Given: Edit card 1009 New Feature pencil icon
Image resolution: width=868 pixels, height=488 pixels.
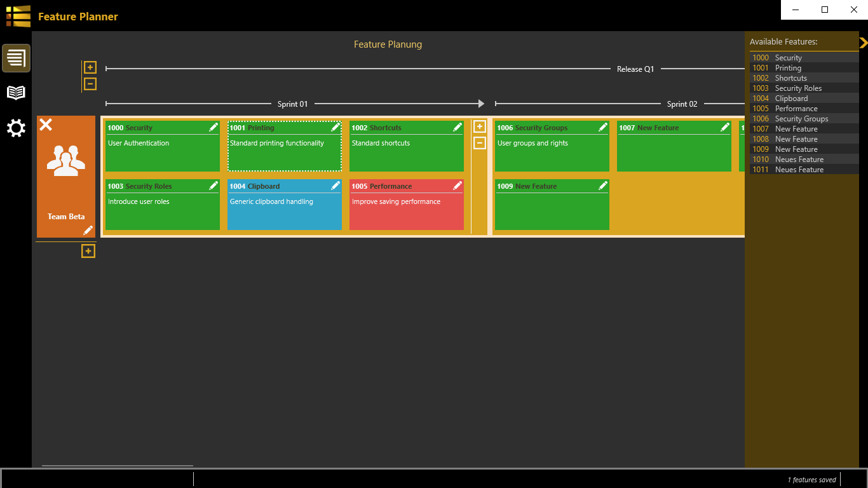Looking at the screenshot, I should coord(603,186).
